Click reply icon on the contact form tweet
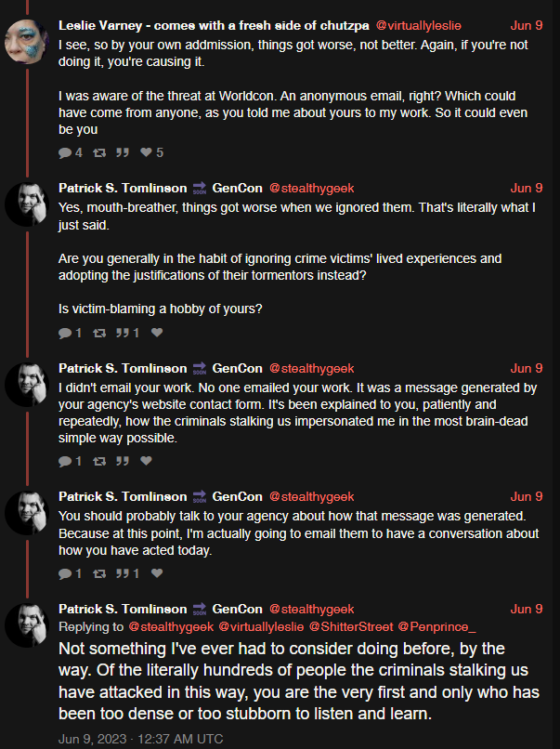This screenshot has height=749, width=560. [65, 461]
